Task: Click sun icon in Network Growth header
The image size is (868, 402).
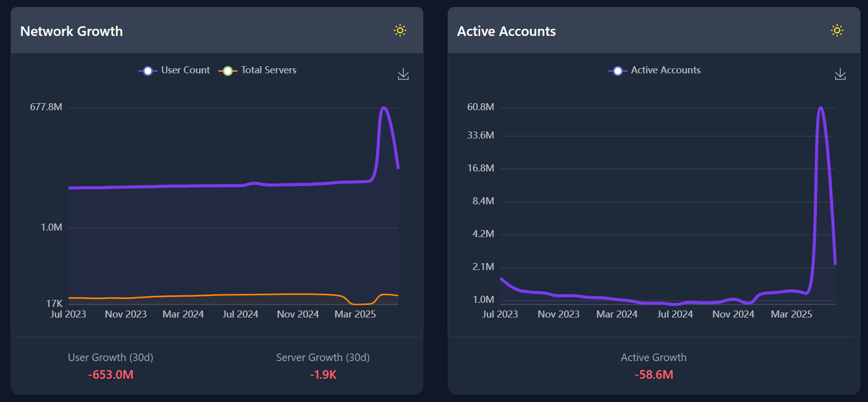Action: 400,30
